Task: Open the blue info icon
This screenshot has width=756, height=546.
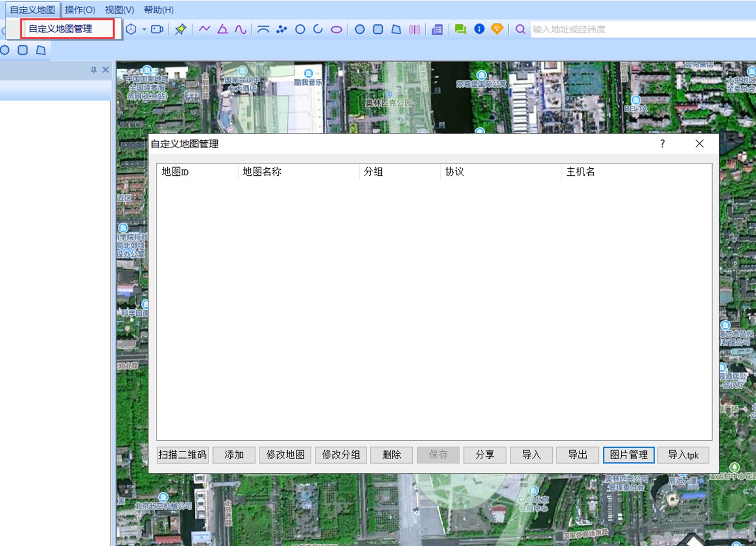Action: [479, 29]
